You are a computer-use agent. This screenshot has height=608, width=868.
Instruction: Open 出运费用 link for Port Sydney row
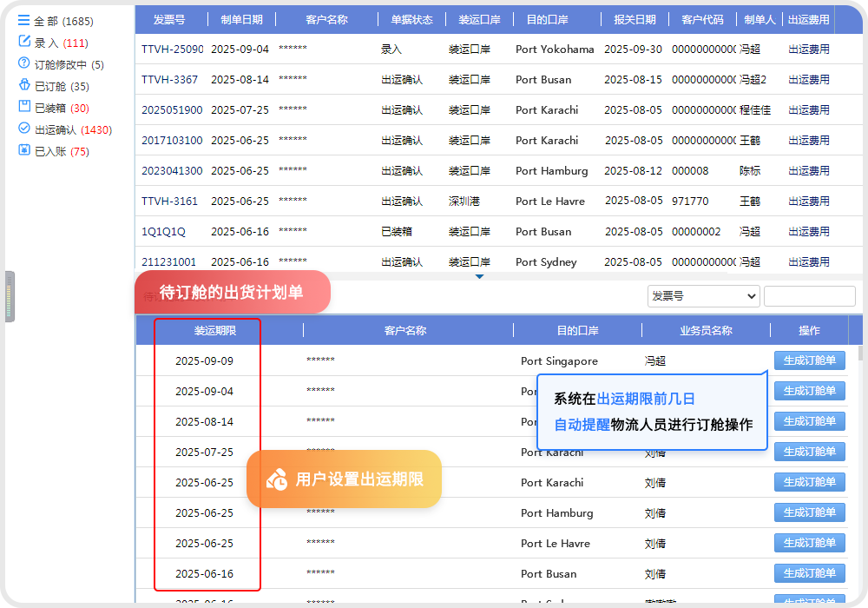(809, 262)
